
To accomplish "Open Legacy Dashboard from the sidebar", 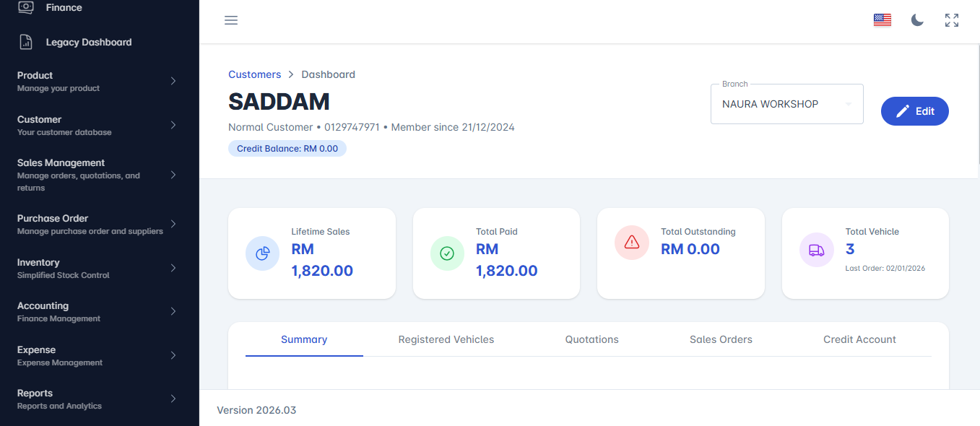I will click(88, 42).
